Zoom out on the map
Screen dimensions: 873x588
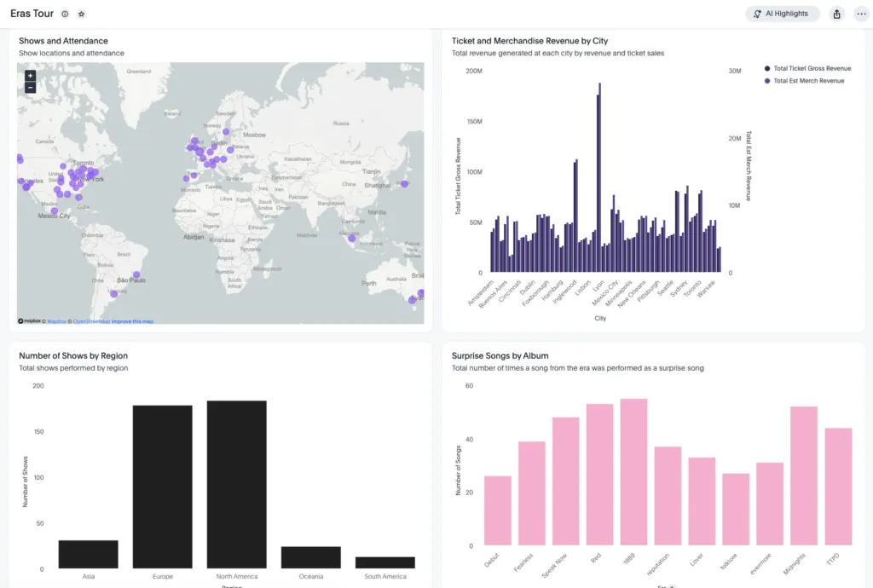coord(30,87)
